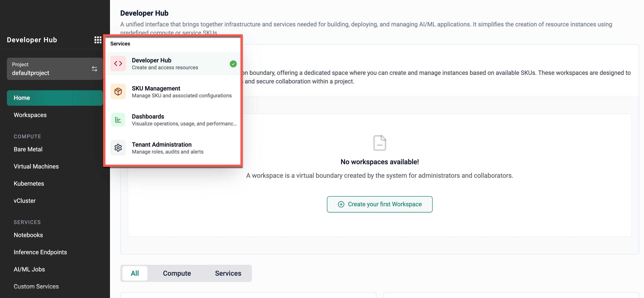The width and height of the screenshot is (644, 298).
Task: Click the SKU Management box icon
Action: tap(118, 92)
